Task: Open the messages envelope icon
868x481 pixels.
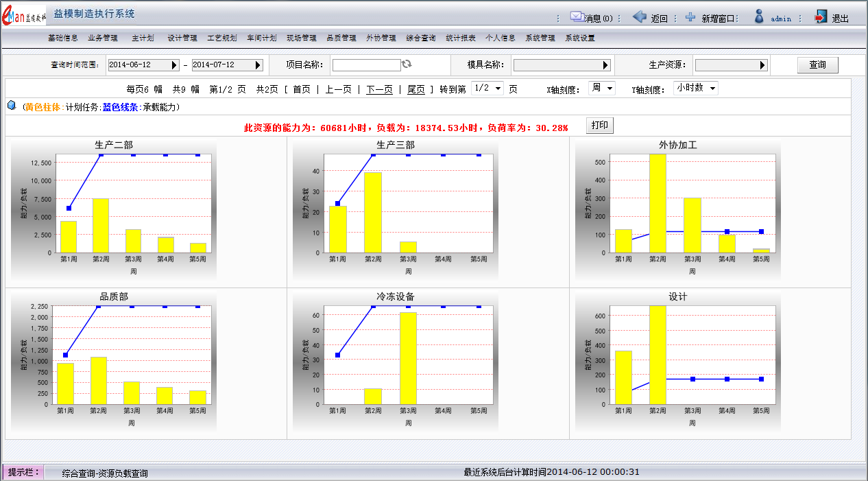Action: click(577, 17)
